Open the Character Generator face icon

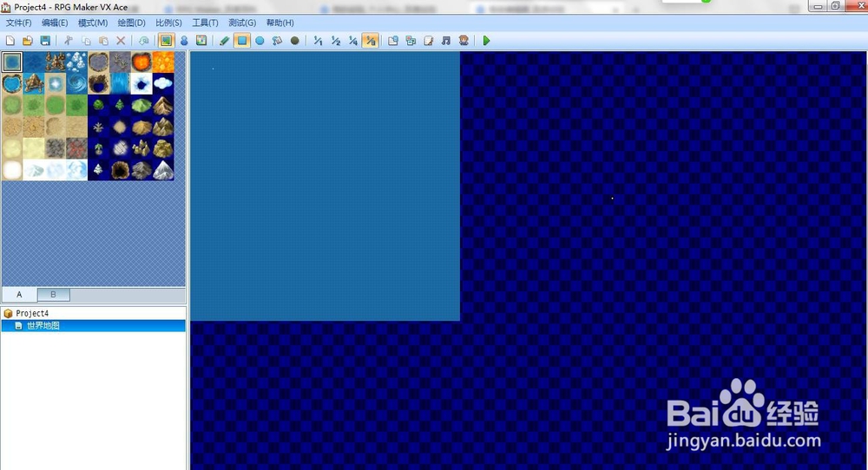pyautogui.click(x=464, y=41)
